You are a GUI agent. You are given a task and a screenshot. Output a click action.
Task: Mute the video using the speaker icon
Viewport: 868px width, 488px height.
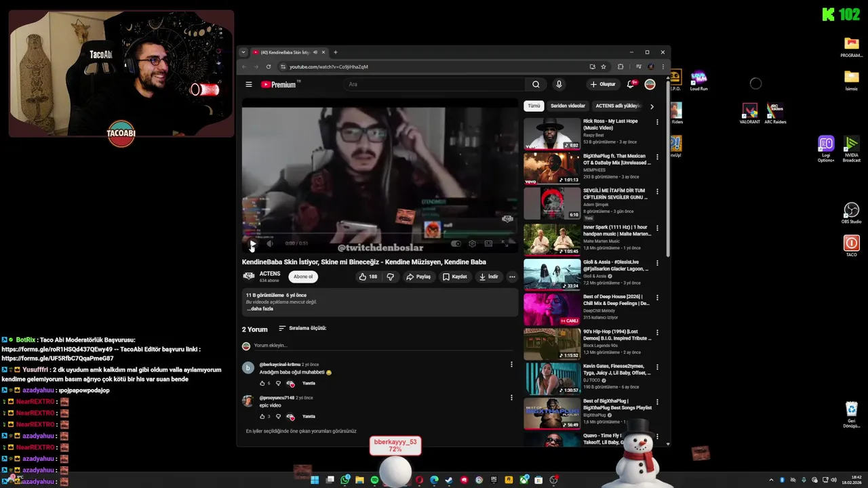(269, 243)
